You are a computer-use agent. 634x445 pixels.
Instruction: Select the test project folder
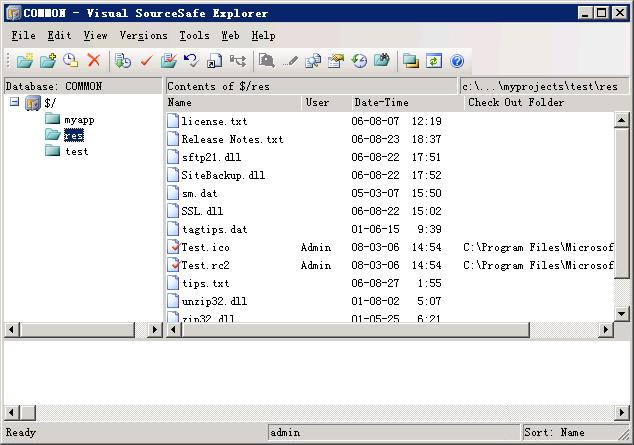pos(76,152)
